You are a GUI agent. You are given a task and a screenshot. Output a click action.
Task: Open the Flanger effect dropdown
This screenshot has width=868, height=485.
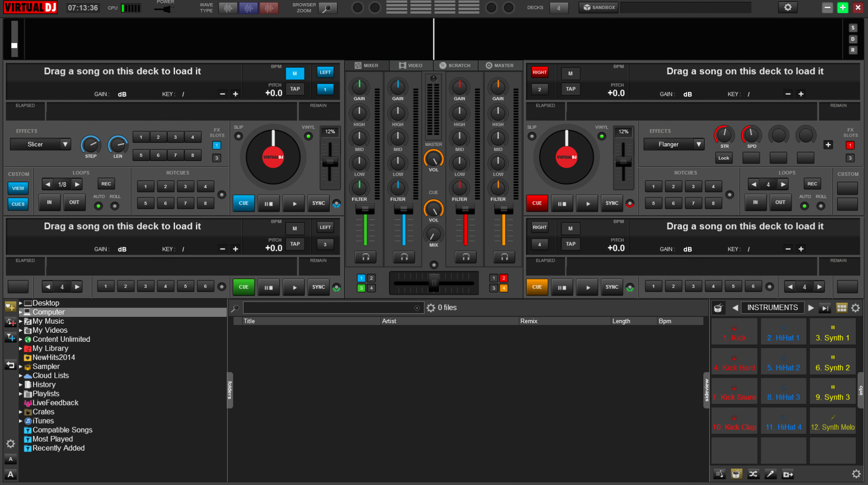click(698, 144)
